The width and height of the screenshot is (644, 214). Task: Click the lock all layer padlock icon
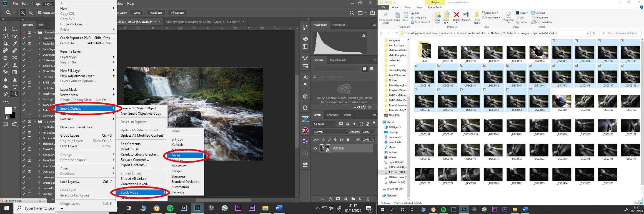pos(348,139)
